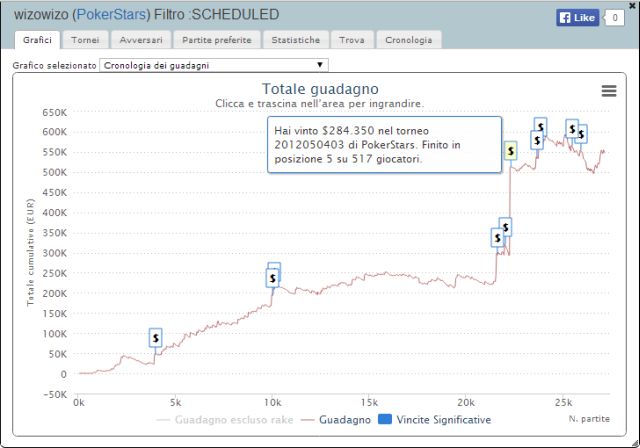Image resolution: width=640 pixels, height=448 pixels.
Task: Click the lower dollar marker near 300K level
Action: click(x=497, y=237)
